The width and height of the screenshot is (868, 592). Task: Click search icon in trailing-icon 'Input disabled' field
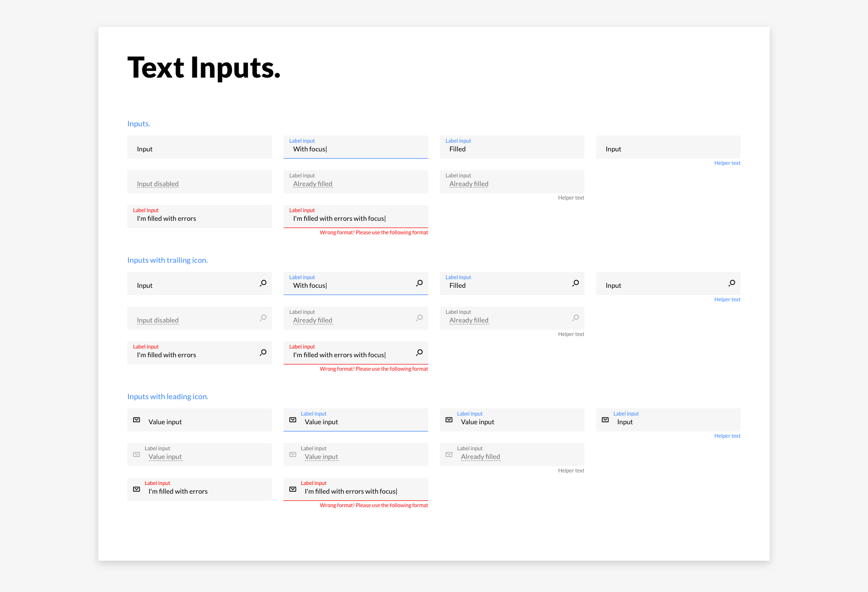pyautogui.click(x=263, y=318)
